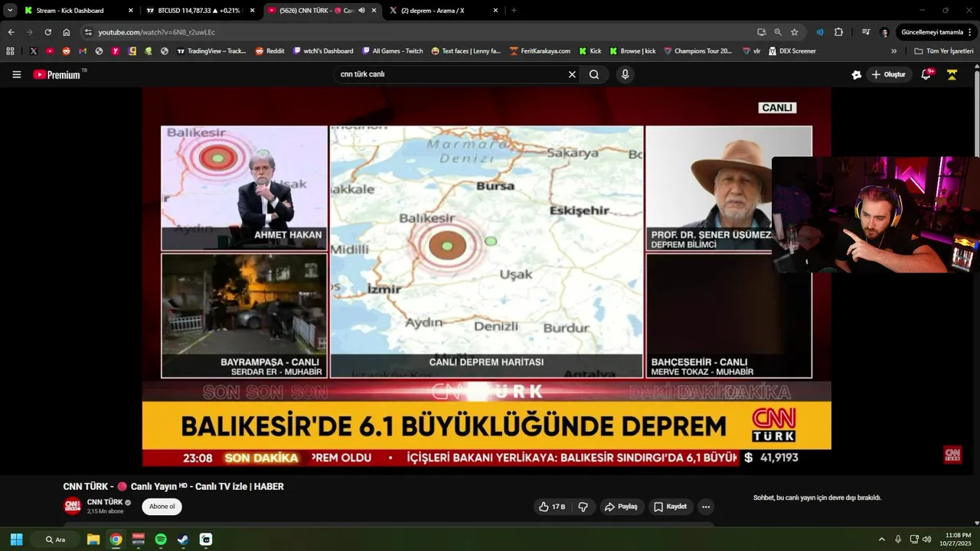Open File Explorer from taskbar
980x551 pixels.
[93, 540]
